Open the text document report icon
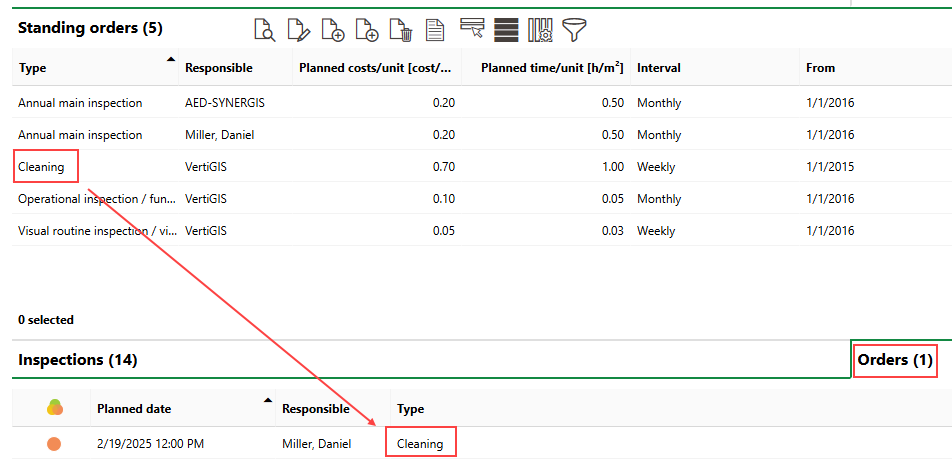Screen dimensions: 952x464 435,30
